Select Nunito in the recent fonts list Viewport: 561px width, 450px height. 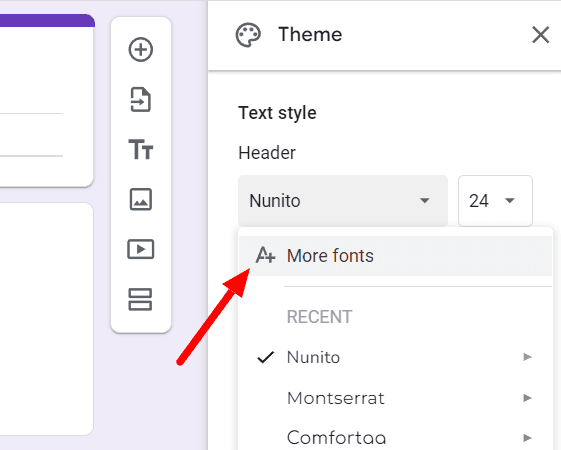[395, 357]
